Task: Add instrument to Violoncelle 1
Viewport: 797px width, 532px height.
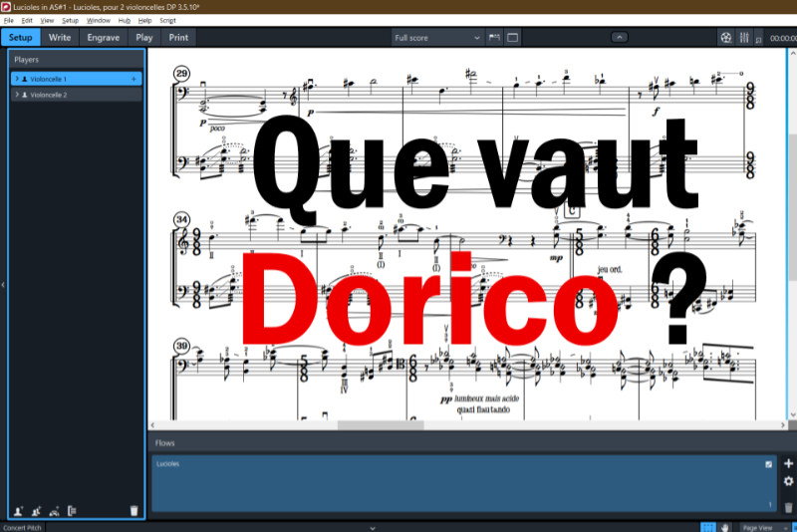Action: [133, 80]
